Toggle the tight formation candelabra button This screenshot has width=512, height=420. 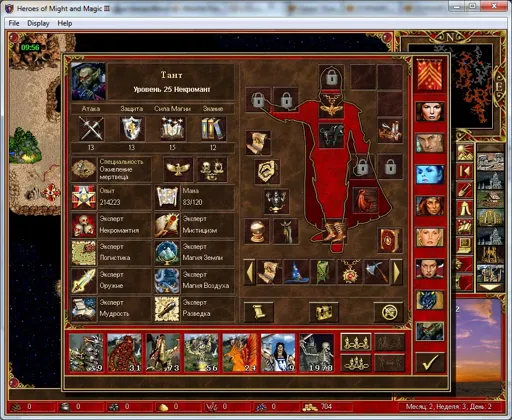pos(356,362)
